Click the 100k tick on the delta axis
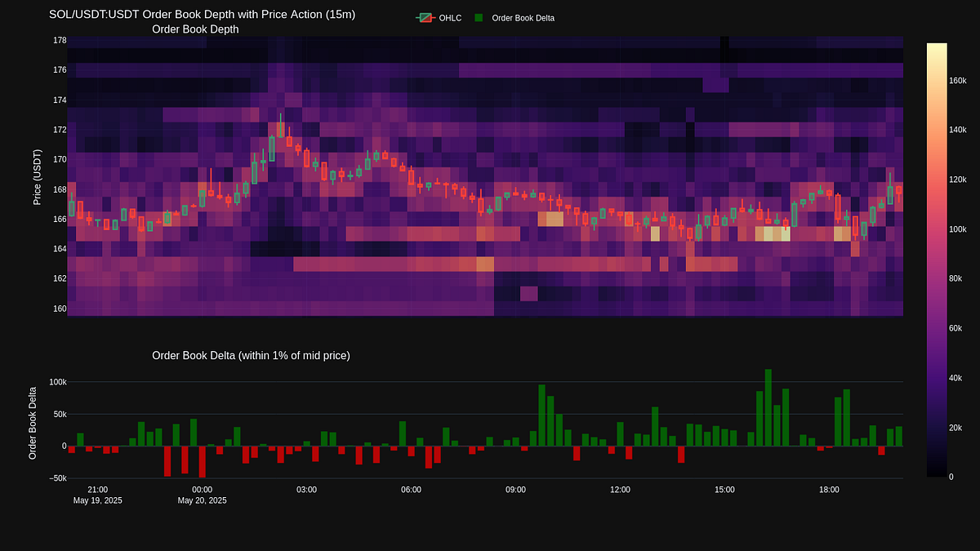980x551 pixels. [60, 381]
